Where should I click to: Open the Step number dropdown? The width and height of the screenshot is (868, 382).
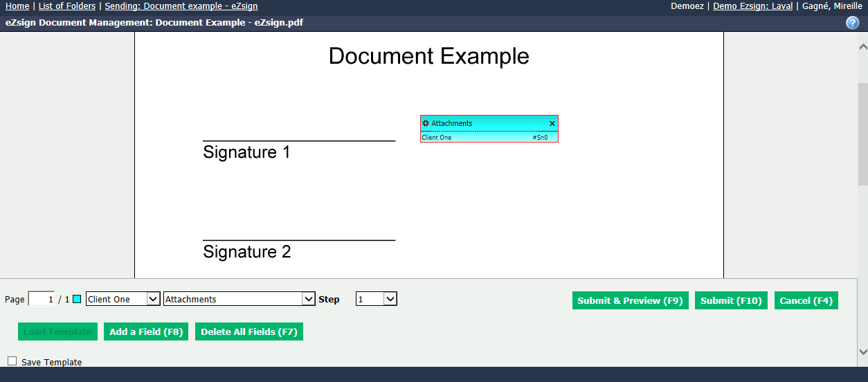point(377,299)
